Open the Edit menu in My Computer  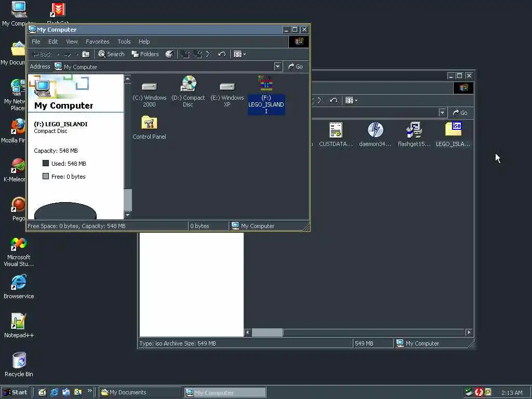pyautogui.click(x=53, y=42)
